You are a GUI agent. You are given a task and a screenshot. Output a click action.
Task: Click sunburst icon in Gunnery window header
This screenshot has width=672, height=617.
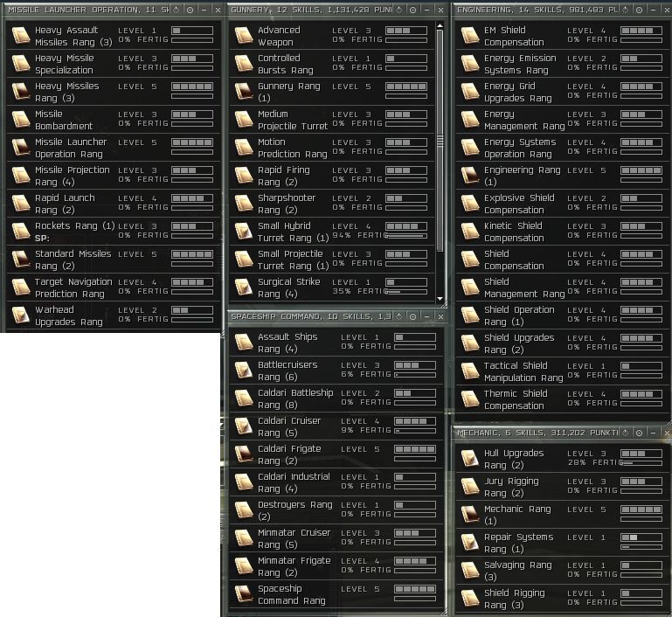pos(399,10)
